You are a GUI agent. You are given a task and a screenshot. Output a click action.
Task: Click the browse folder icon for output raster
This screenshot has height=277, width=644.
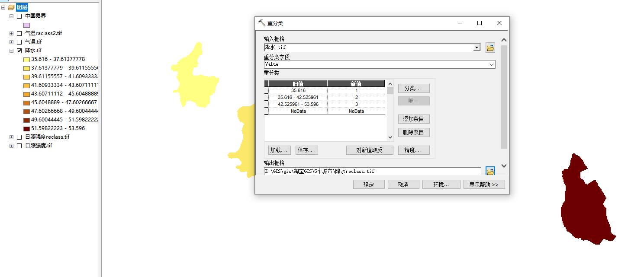pos(490,172)
